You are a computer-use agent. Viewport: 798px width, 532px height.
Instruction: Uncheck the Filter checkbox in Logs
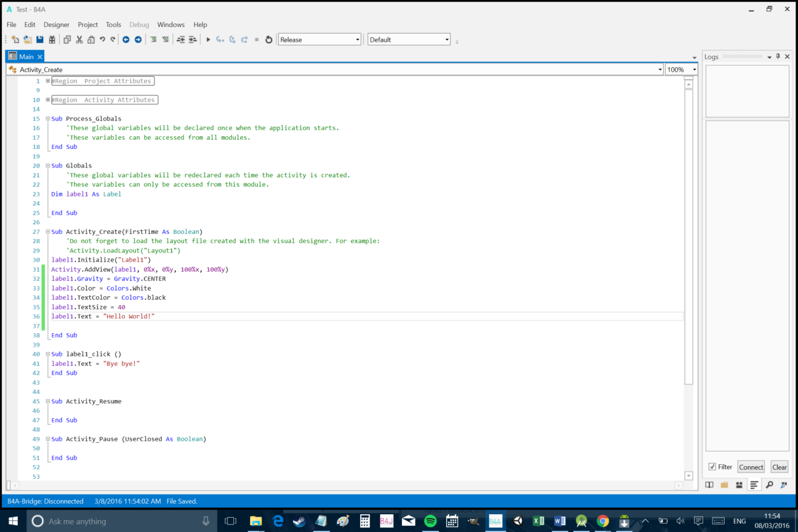pyautogui.click(x=712, y=467)
